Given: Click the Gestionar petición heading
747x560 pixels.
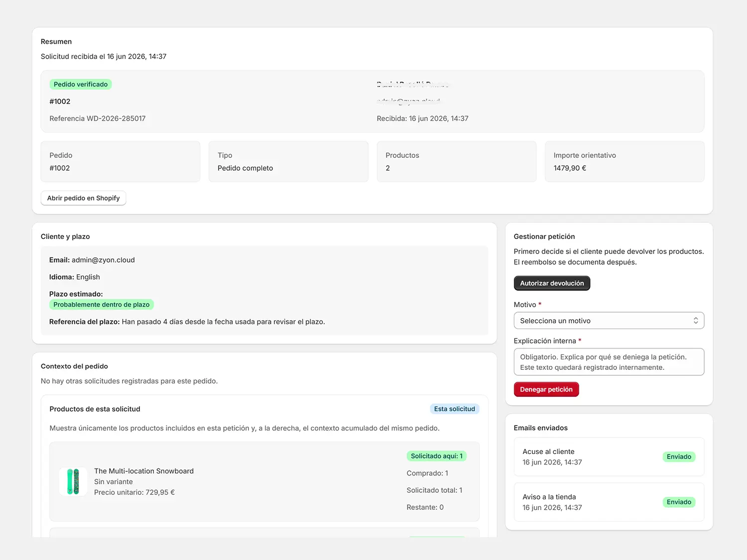Looking at the screenshot, I should [x=544, y=236].
